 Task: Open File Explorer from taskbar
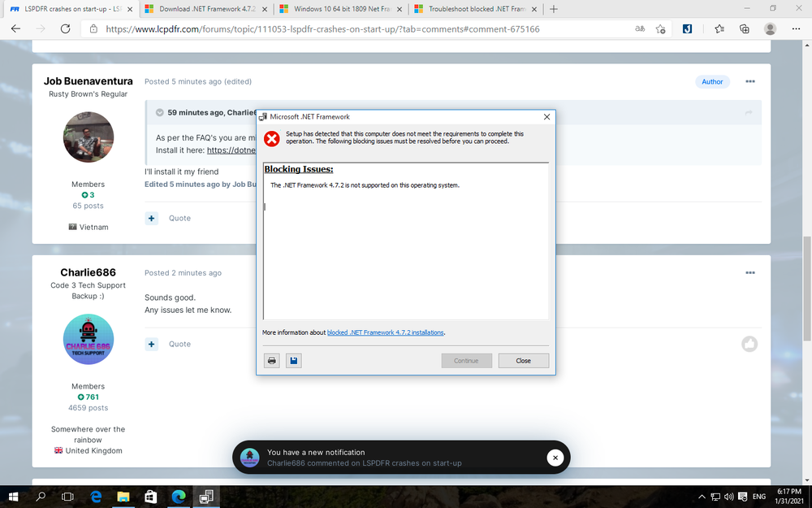pyautogui.click(x=123, y=497)
